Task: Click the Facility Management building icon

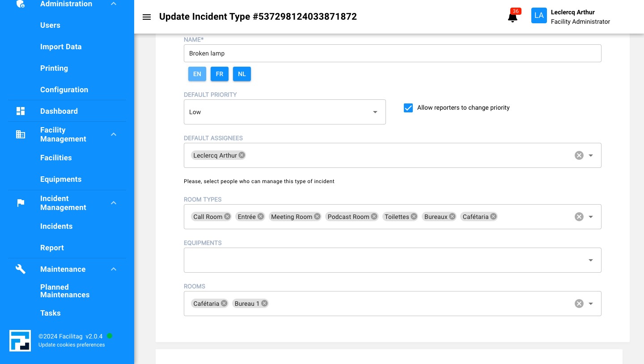Action: point(21,134)
